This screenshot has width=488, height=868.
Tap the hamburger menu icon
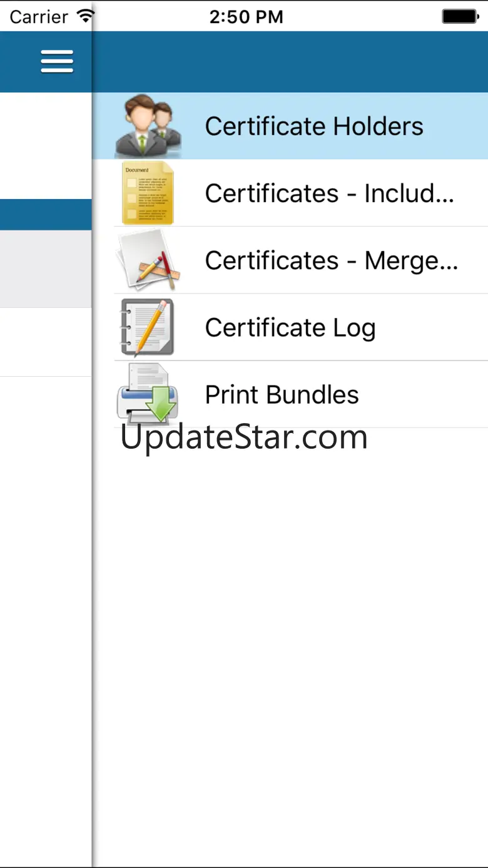[57, 61]
